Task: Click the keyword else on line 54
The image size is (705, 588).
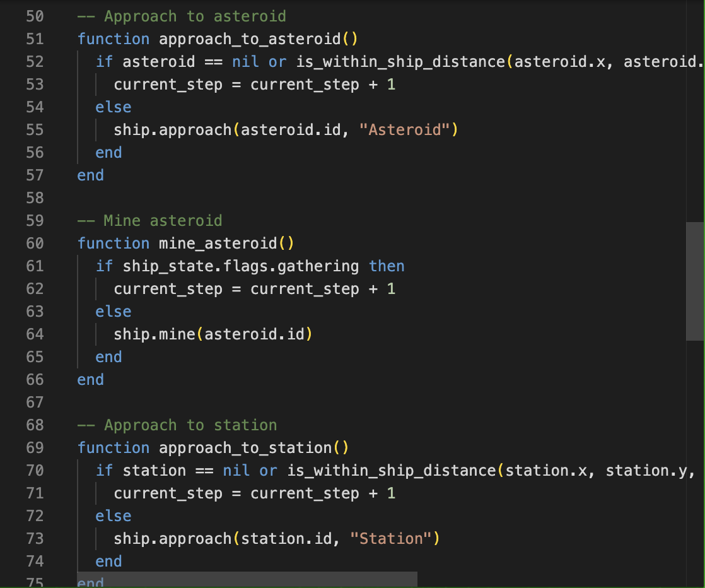Action: pos(113,107)
